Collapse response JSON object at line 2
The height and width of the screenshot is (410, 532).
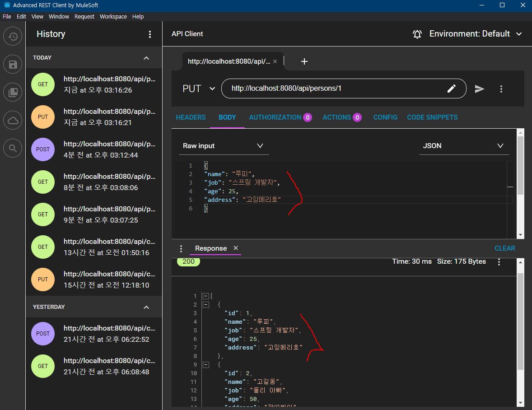(x=205, y=304)
